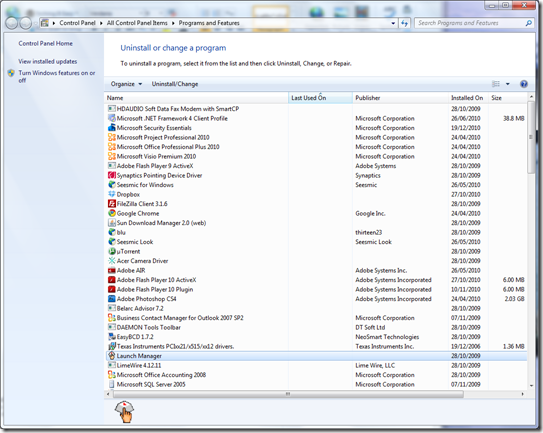Screen dimensions: 543x433
Task: Click the vertical scrollbar down arrow
Action: [x=531, y=386]
